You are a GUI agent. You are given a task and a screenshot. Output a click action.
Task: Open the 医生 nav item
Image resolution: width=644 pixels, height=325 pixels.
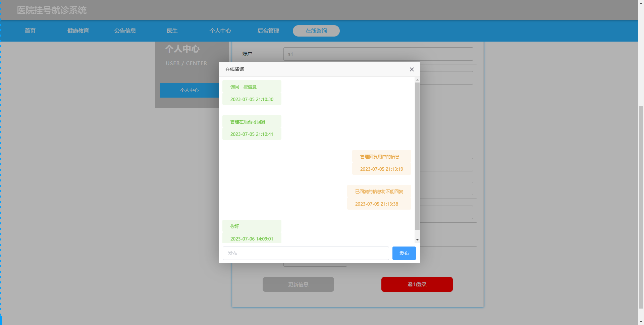coord(172,31)
